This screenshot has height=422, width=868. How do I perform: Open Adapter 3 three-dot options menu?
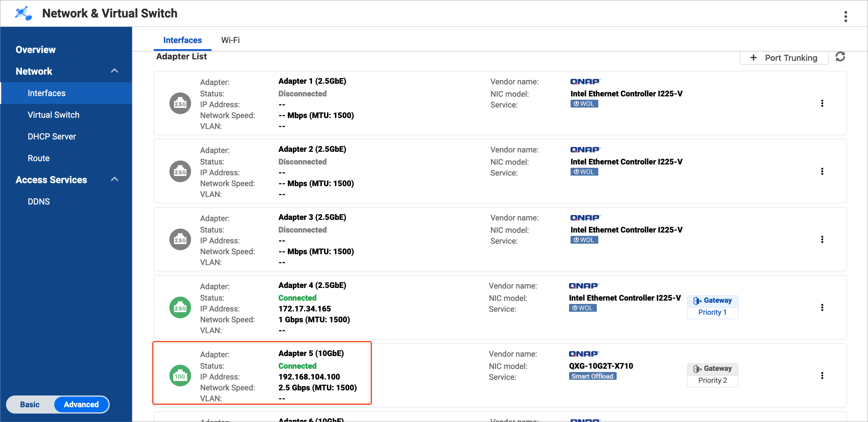click(822, 239)
